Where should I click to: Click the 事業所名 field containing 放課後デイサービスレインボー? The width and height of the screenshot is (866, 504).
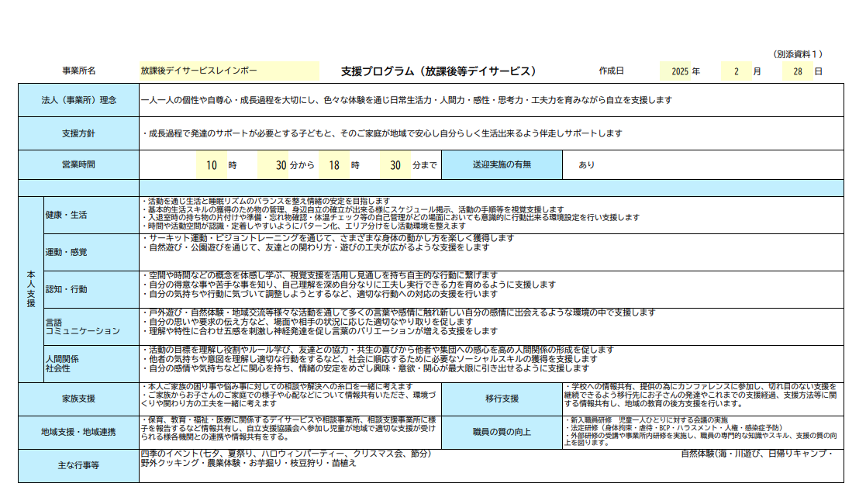pos(229,71)
